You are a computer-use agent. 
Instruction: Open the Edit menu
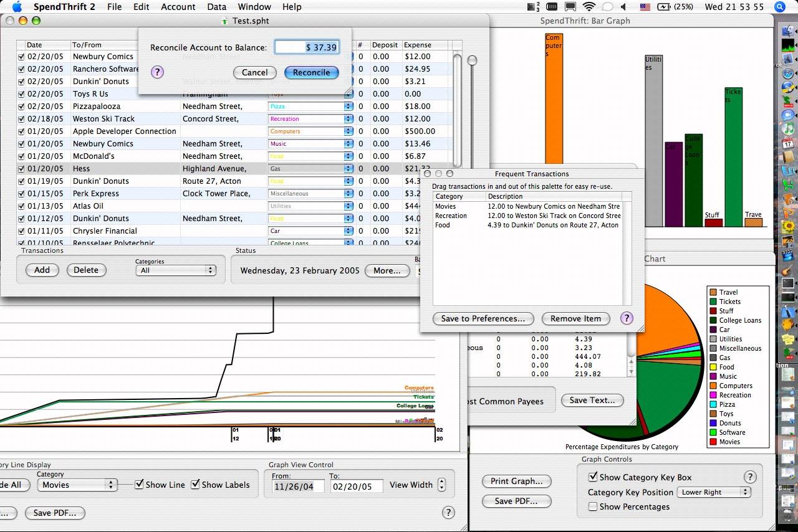(142, 7)
